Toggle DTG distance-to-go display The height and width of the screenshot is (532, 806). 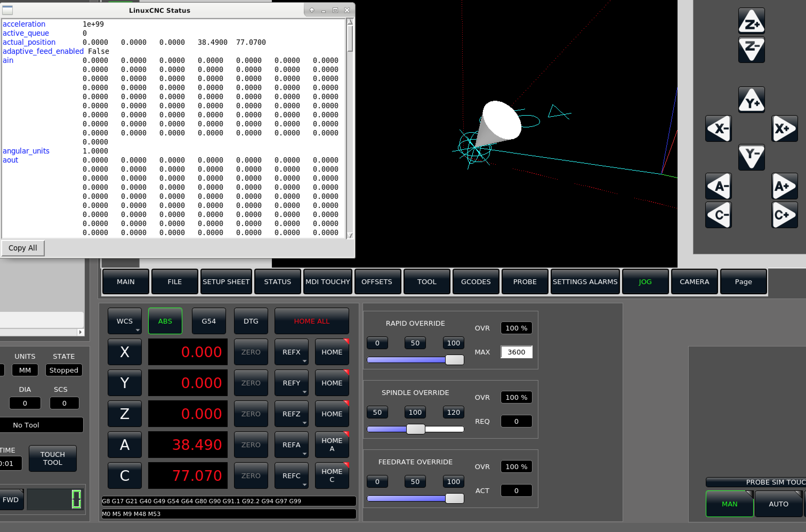click(251, 321)
